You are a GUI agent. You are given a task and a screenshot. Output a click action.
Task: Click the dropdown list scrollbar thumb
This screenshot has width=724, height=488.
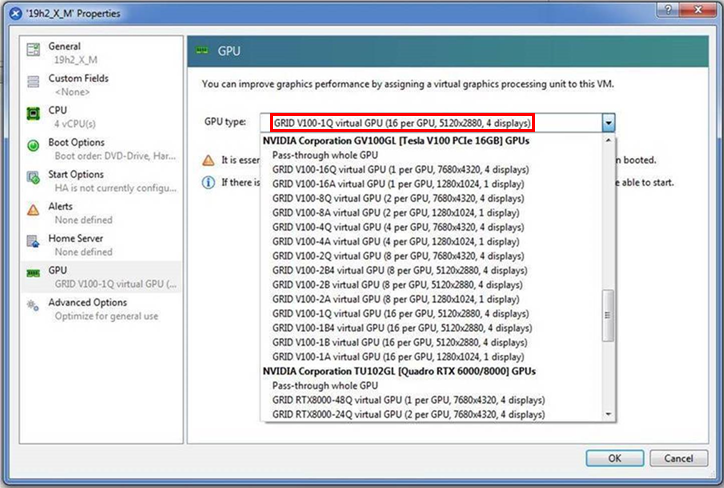point(608,316)
